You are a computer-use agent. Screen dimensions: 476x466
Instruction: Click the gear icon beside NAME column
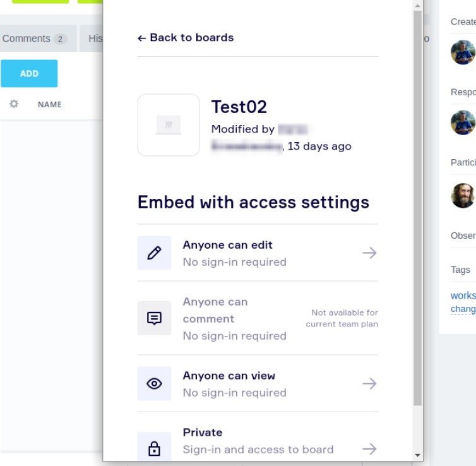tap(14, 104)
